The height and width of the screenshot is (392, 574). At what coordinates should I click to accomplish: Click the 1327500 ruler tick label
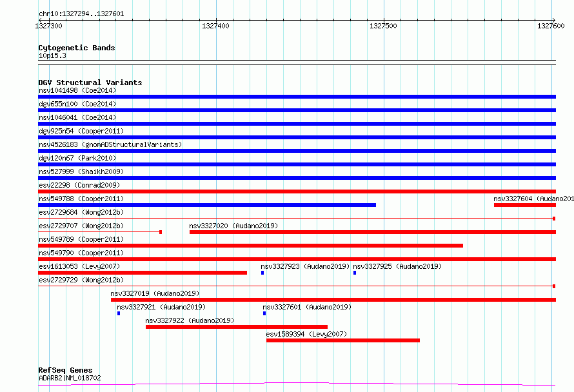[x=383, y=26]
